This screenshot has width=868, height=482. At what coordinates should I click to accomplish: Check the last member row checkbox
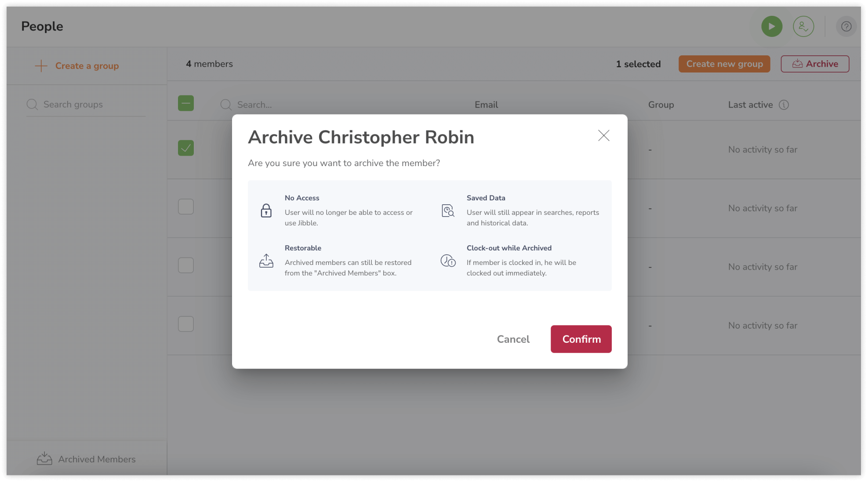click(186, 324)
